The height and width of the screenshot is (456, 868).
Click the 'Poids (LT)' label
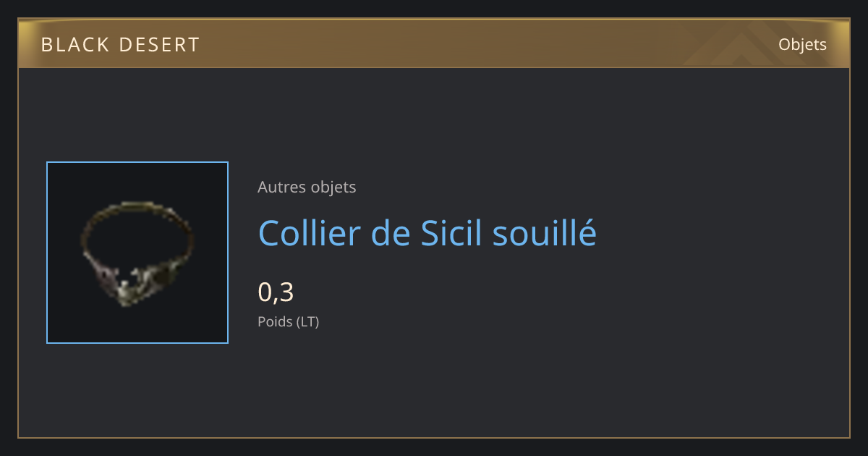coord(288,321)
